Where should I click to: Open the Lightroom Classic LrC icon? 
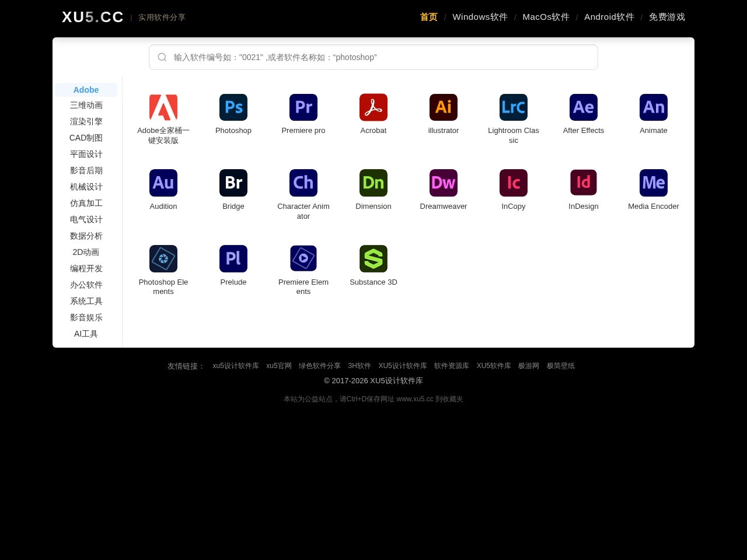coord(514,107)
